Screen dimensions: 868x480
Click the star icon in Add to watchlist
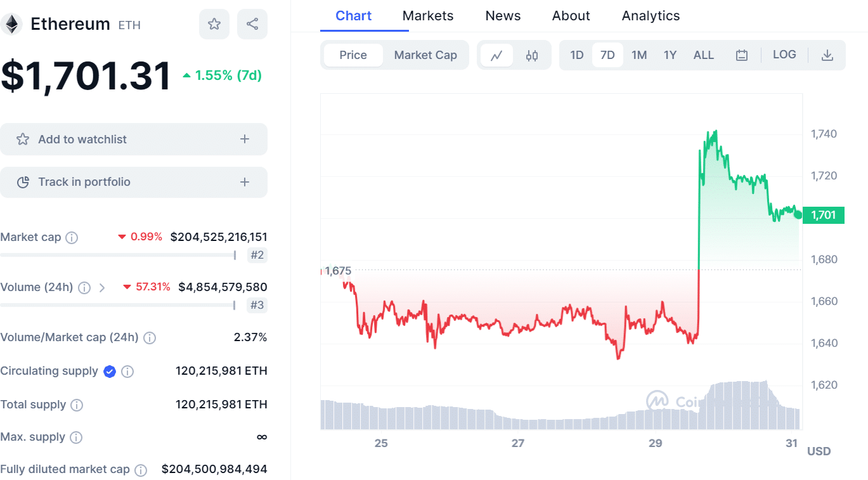[x=23, y=139]
